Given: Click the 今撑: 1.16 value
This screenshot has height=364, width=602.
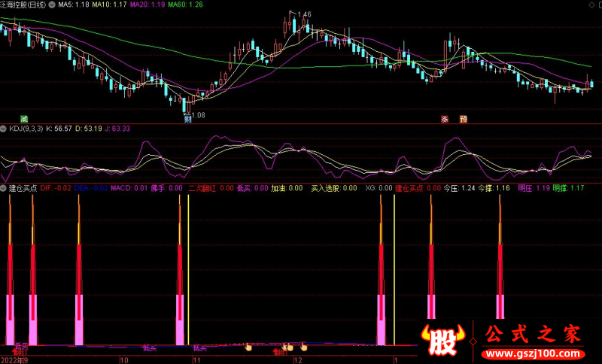Looking at the screenshot, I should pyautogui.click(x=494, y=188).
